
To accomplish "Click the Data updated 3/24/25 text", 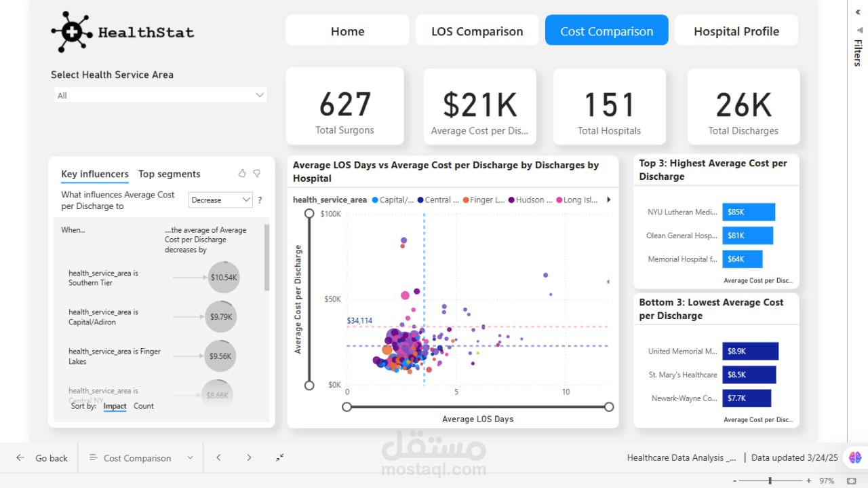I will 795,458.
